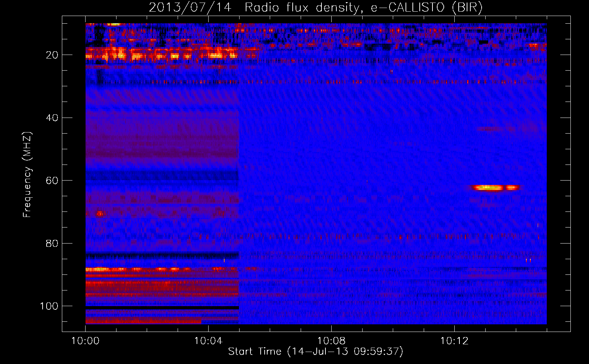This screenshot has width=589, height=364.
Task: Select the 10:04 time tick label
Action: coord(208,341)
